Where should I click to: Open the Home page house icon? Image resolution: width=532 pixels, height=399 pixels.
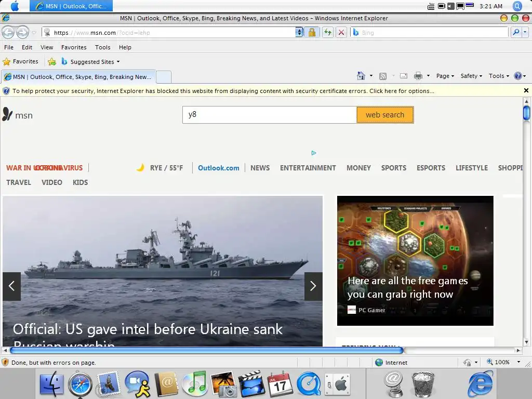point(361,76)
